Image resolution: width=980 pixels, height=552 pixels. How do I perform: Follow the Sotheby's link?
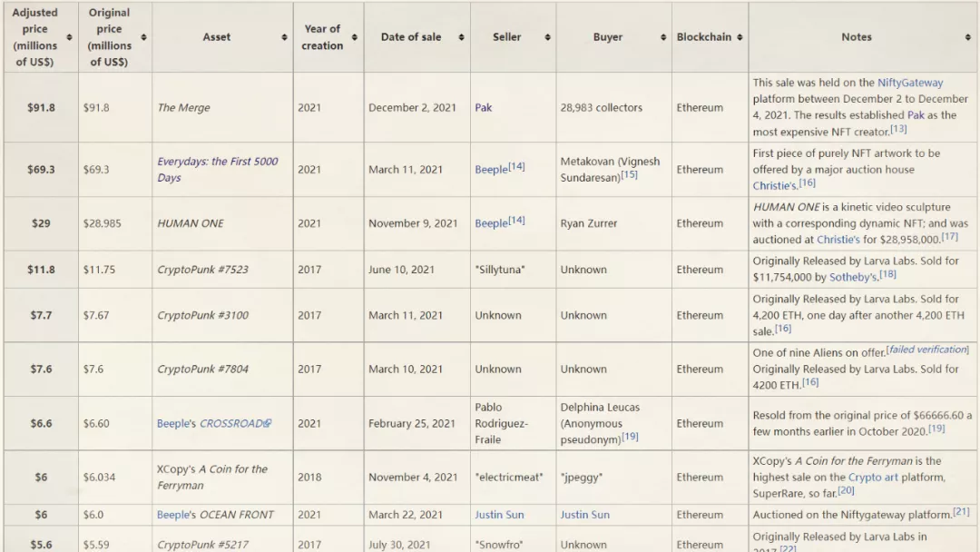point(853,277)
